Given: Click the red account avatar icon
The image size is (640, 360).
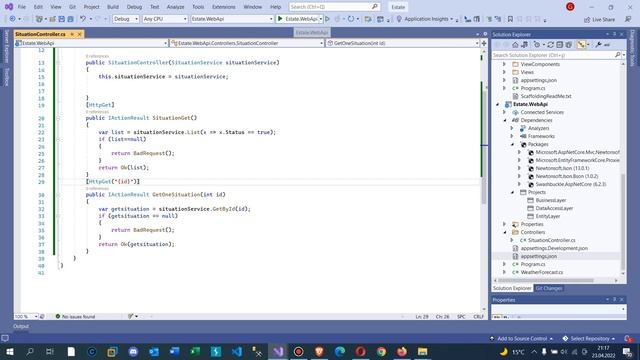Looking at the screenshot, I should (570, 7).
